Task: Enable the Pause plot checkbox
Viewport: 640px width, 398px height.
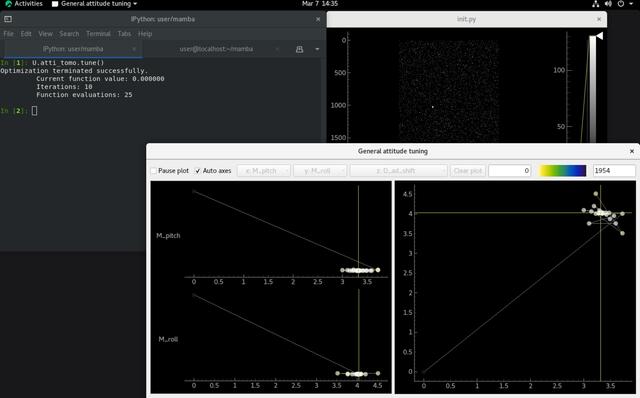Action: (154, 171)
